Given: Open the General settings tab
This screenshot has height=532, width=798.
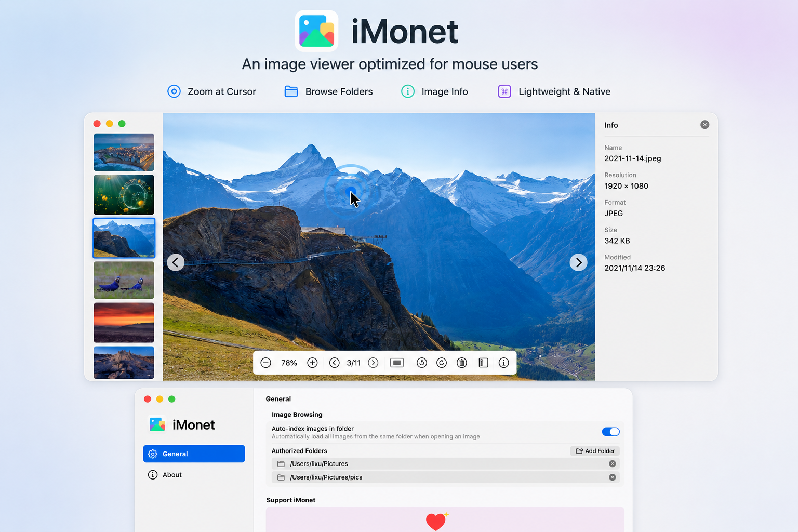Looking at the screenshot, I should (x=194, y=454).
